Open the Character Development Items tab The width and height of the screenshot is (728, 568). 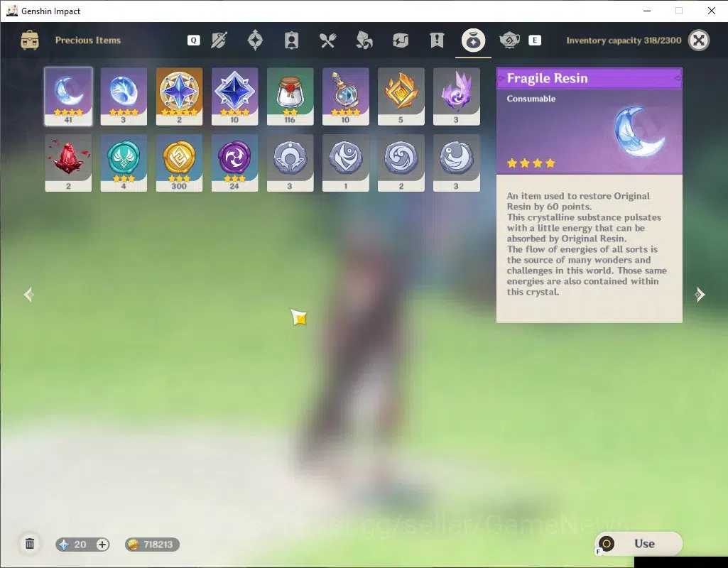(x=291, y=40)
